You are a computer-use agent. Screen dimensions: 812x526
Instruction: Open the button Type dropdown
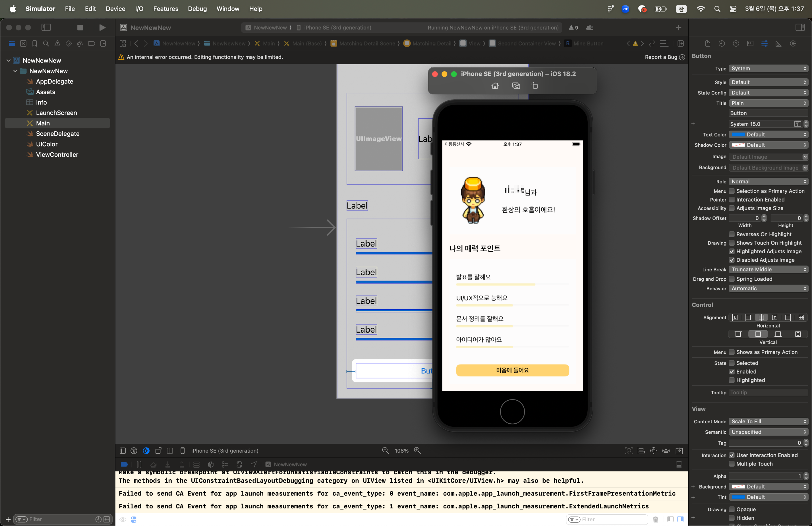(768, 68)
